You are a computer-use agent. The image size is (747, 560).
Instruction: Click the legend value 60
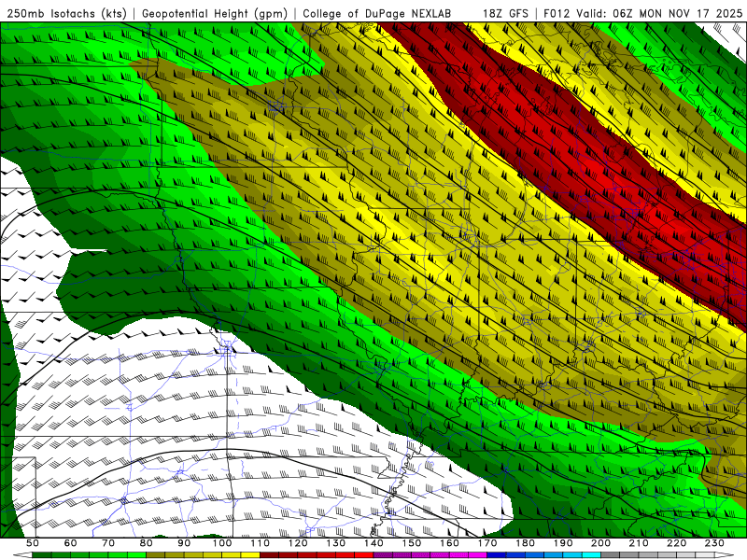pyautogui.click(x=70, y=543)
